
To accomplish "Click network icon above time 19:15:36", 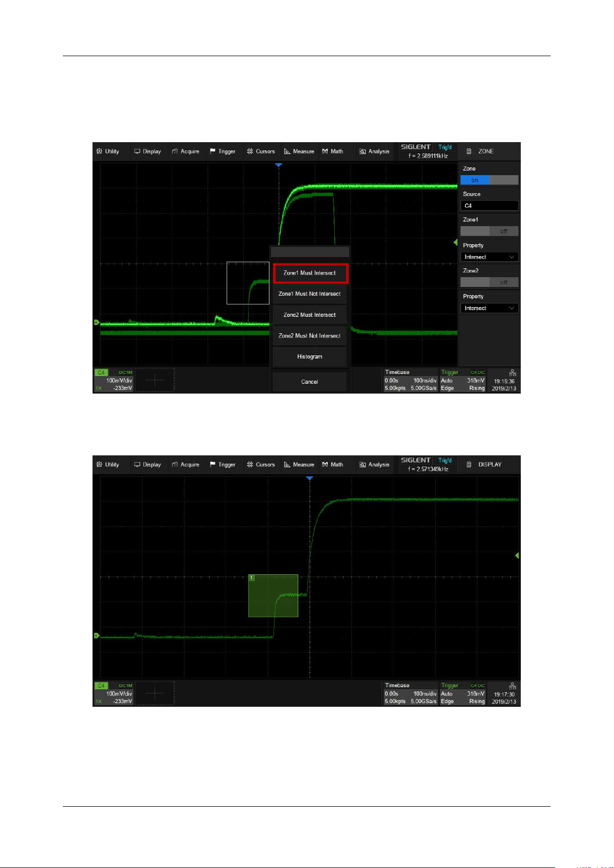I will tap(512, 373).
